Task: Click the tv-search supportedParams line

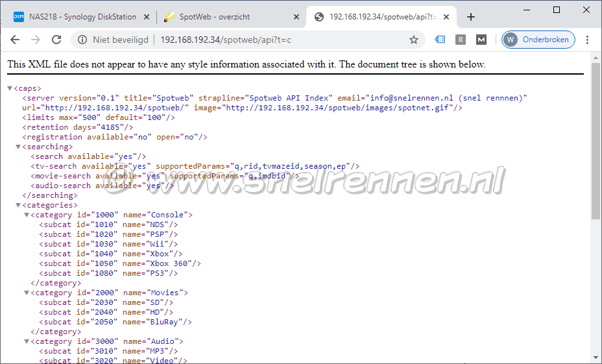Action: point(195,166)
